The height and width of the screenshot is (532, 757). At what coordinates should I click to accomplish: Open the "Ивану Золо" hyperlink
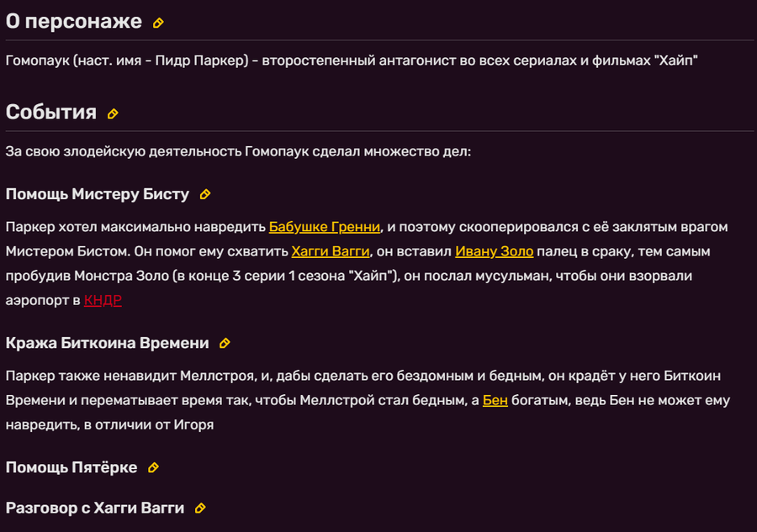click(x=495, y=251)
